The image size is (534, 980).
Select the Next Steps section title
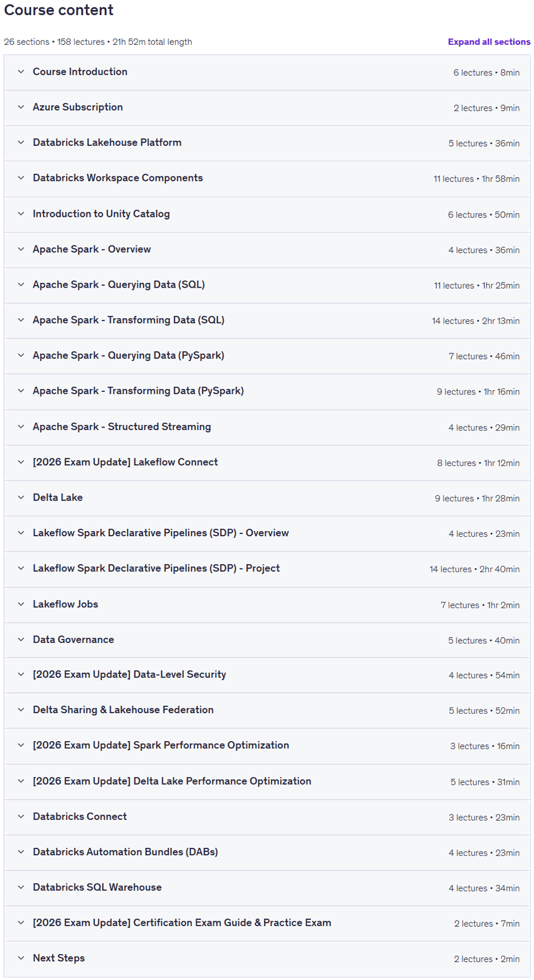pyautogui.click(x=59, y=959)
